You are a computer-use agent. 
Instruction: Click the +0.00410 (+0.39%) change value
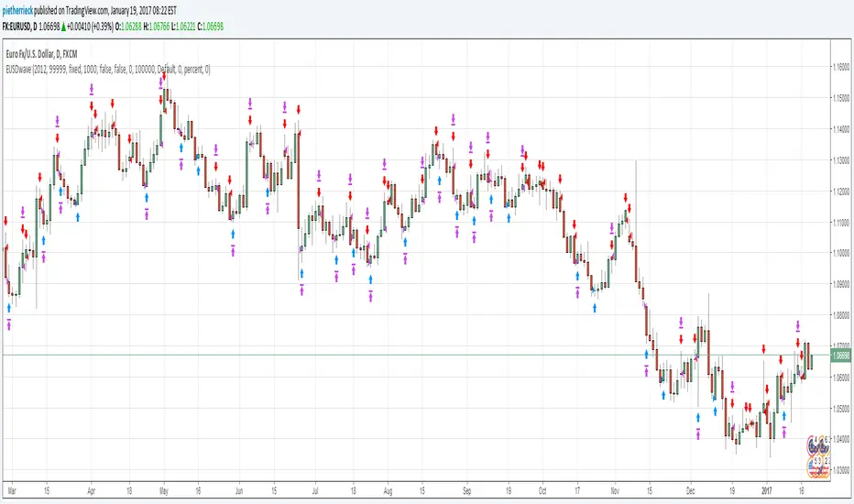[91, 27]
